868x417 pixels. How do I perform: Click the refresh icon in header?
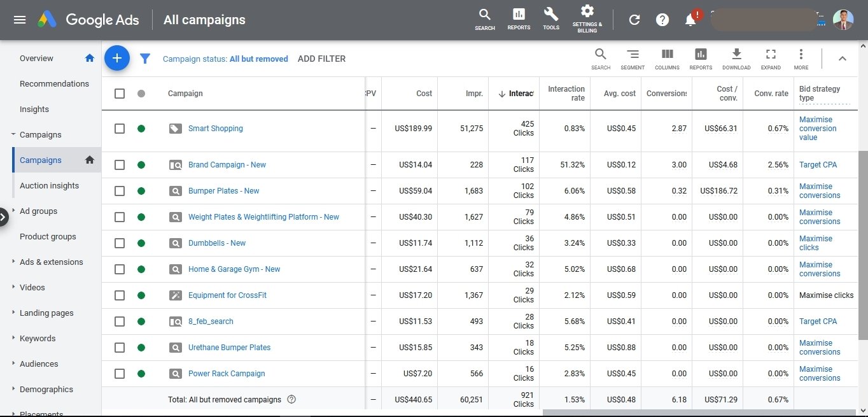pos(634,20)
